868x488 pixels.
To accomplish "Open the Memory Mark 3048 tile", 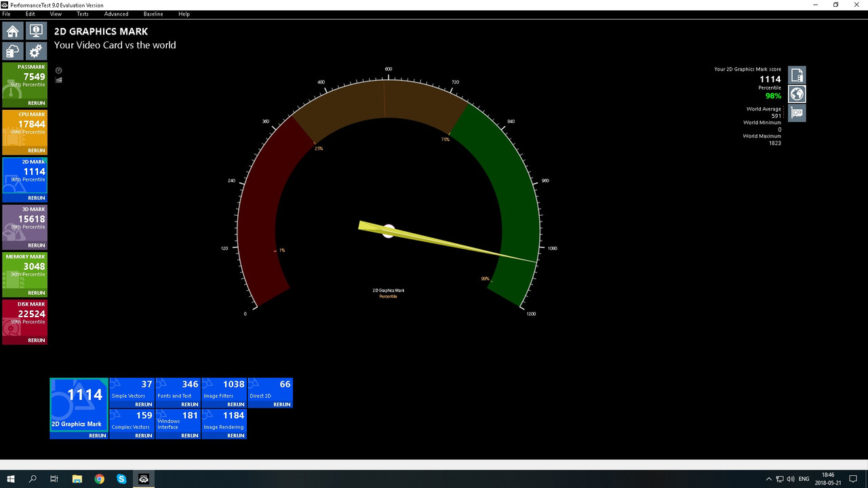I will tap(25, 274).
